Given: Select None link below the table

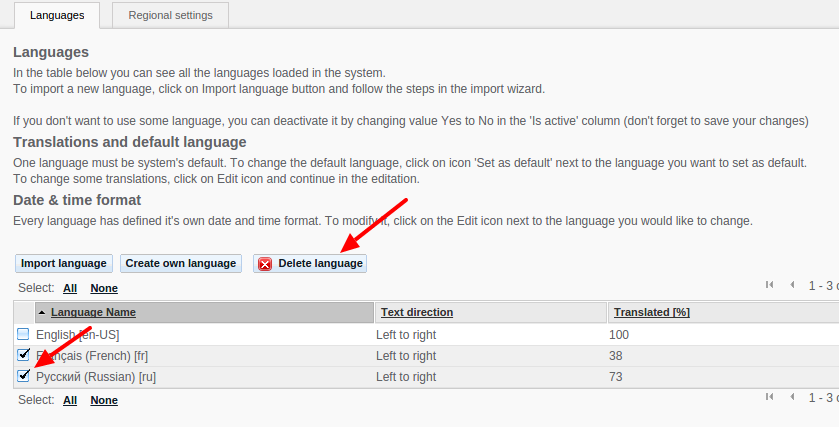Looking at the screenshot, I should pos(104,400).
